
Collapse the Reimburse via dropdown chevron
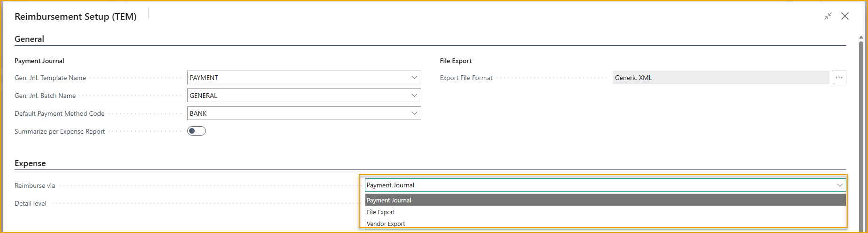(x=839, y=185)
